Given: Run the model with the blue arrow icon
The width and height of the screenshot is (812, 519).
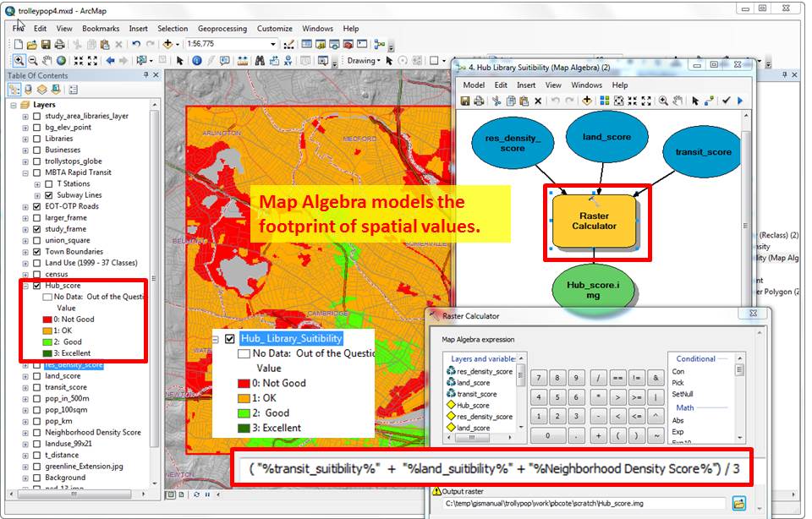Looking at the screenshot, I should pos(739,101).
